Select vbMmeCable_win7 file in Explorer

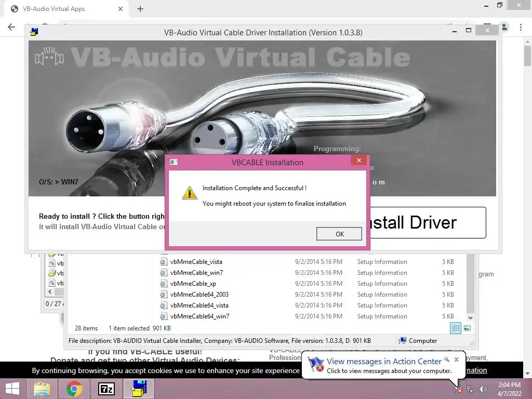point(196,272)
